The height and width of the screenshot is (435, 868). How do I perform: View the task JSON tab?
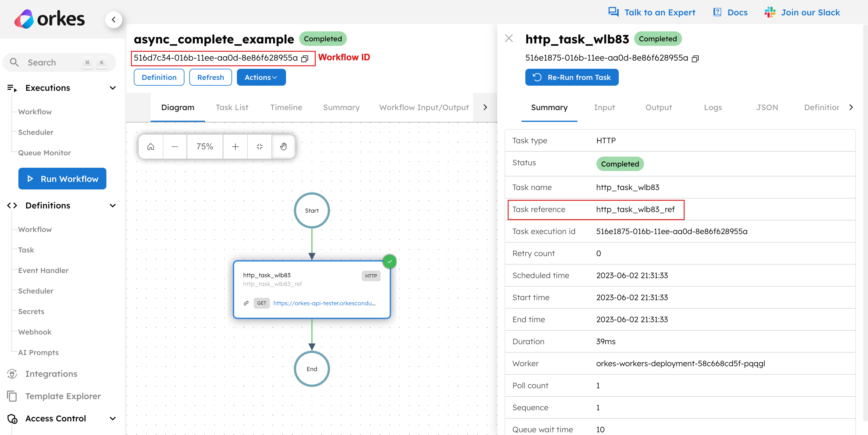click(x=767, y=107)
